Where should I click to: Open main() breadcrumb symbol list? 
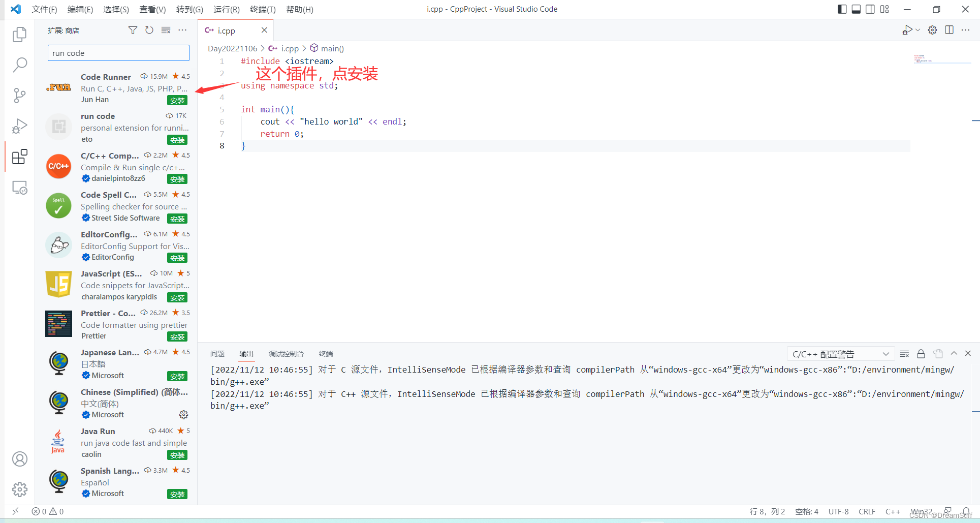click(327, 48)
